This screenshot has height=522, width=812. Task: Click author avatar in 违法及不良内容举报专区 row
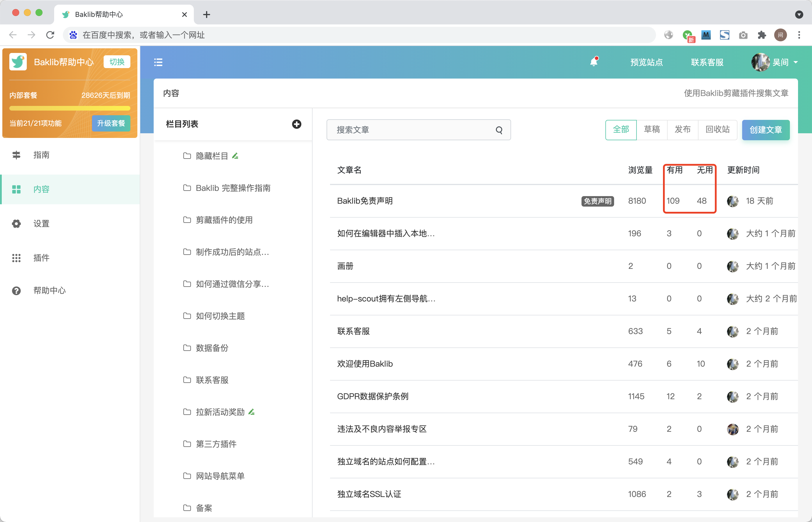[733, 429]
